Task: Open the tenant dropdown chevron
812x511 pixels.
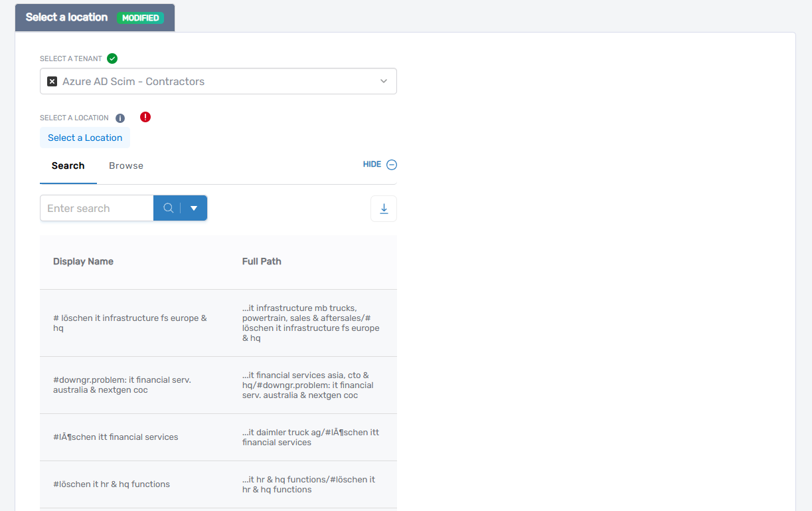Action: [x=383, y=81]
